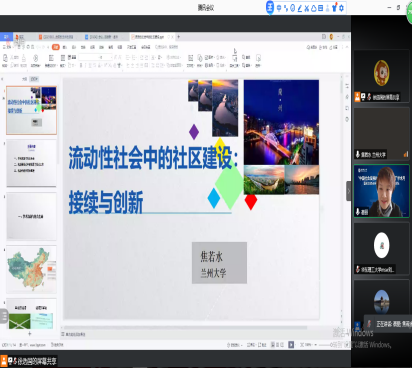Screen dimensions: 412x368
Task: Click the add new slide plus below thumbnails
Action: [30, 333]
